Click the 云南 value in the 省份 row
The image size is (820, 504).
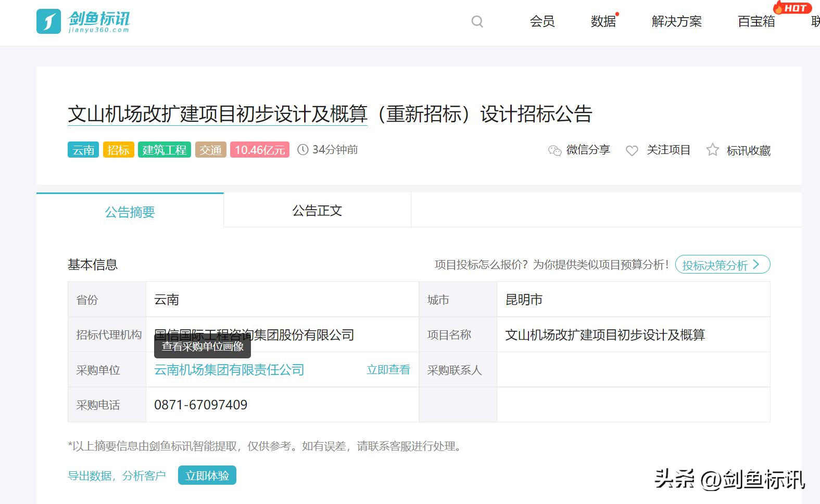(x=167, y=300)
